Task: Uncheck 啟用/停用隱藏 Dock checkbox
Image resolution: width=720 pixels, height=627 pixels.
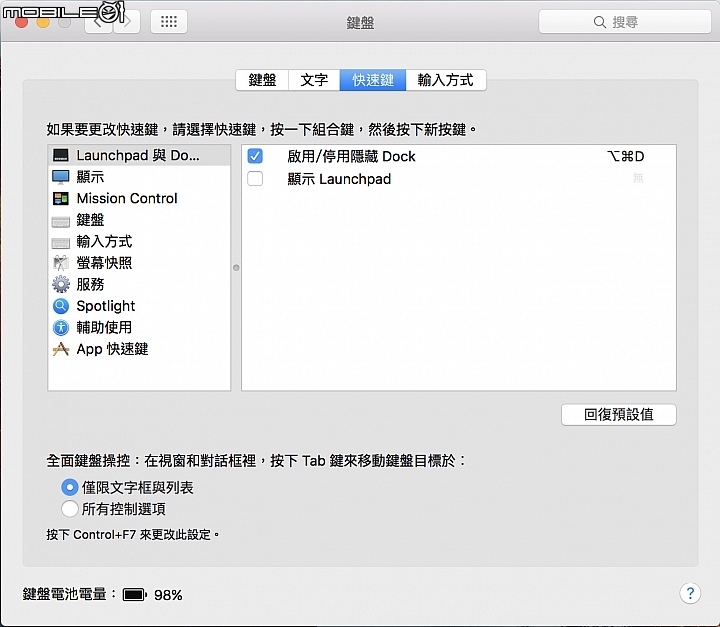Action: coord(255,156)
